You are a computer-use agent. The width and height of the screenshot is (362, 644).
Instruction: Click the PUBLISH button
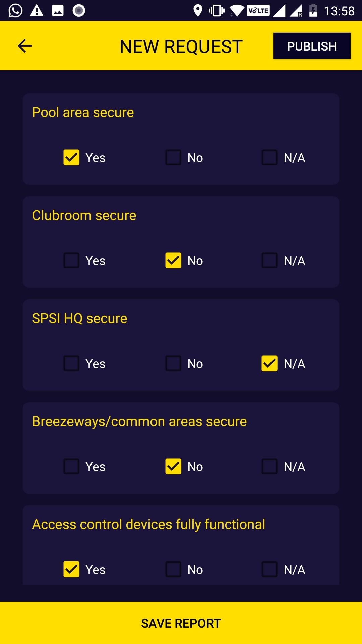[312, 46]
